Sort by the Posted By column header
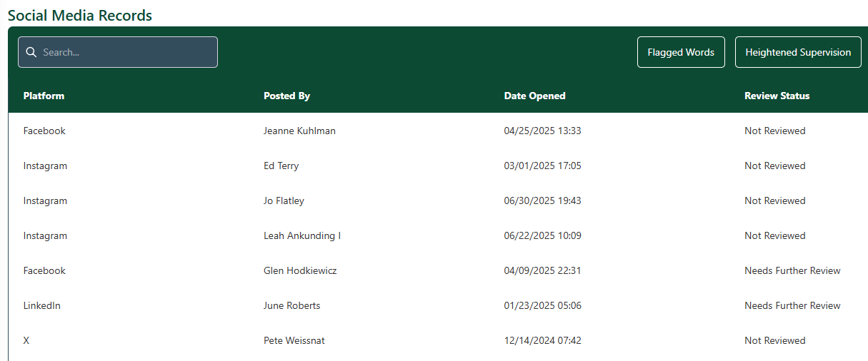This screenshot has width=868, height=361. pos(286,96)
